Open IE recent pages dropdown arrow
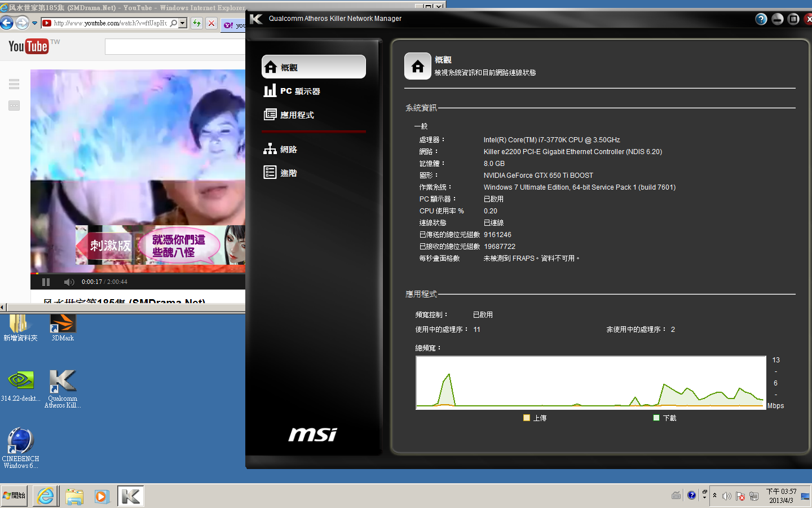Image resolution: width=812 pixels, height=508 pixels. (34, 23)
